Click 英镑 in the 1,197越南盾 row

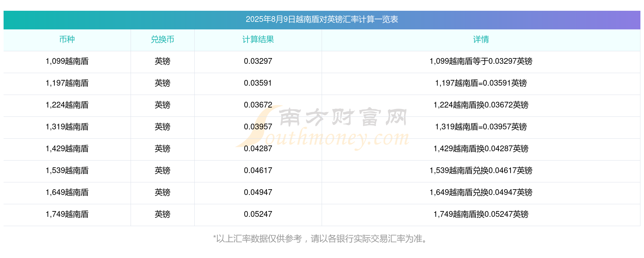162,83
